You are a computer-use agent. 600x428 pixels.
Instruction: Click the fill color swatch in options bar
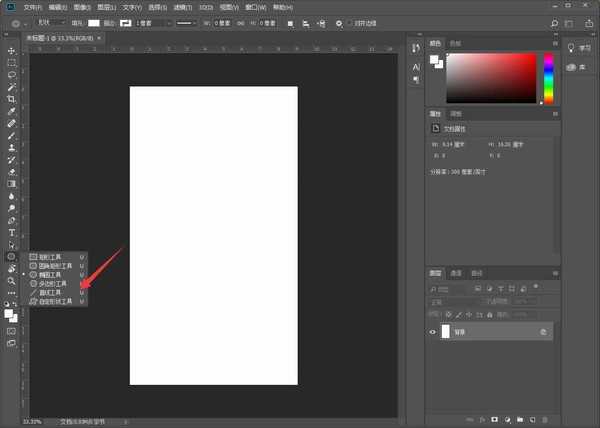(x=94, y=22)
